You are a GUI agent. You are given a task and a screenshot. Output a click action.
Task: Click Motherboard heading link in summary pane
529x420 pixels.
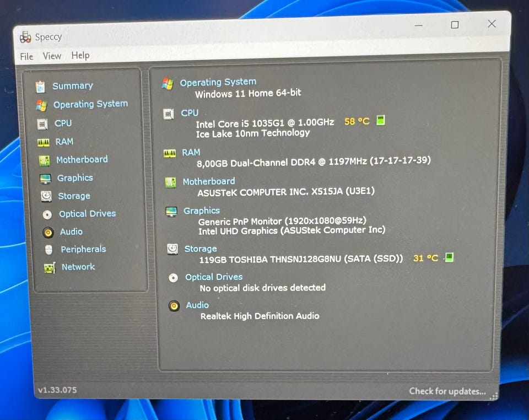209,181
